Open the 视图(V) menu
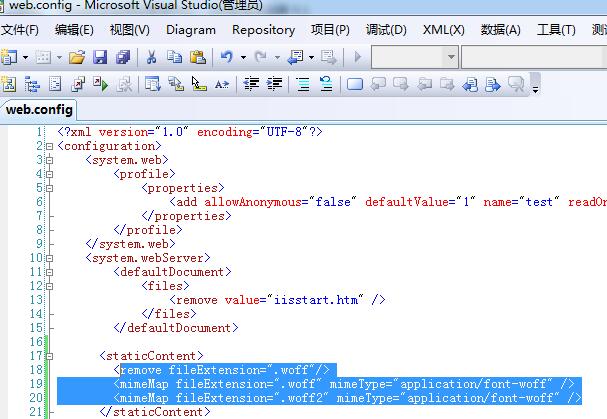Screen dimensions: 607x419 (x=130, y=30)
